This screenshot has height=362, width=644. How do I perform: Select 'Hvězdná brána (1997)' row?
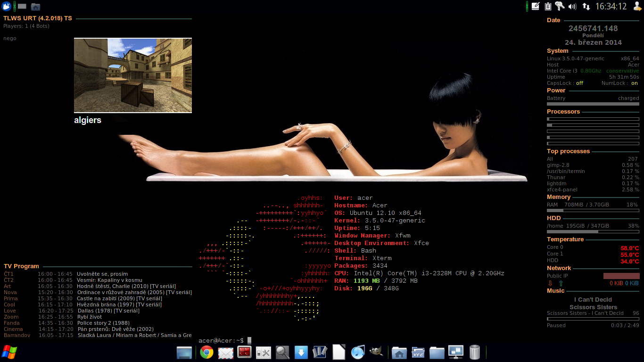pos(98,304)
